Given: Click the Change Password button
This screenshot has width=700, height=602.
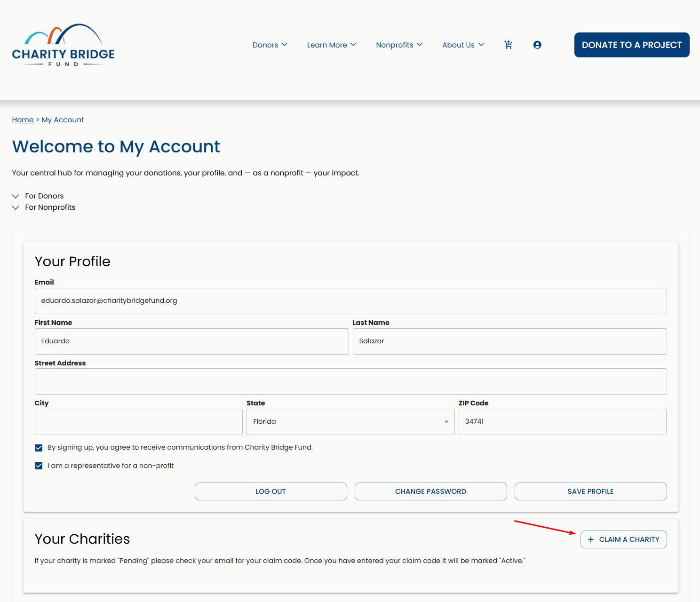Looking at the screenshot, I should [431, 491].
